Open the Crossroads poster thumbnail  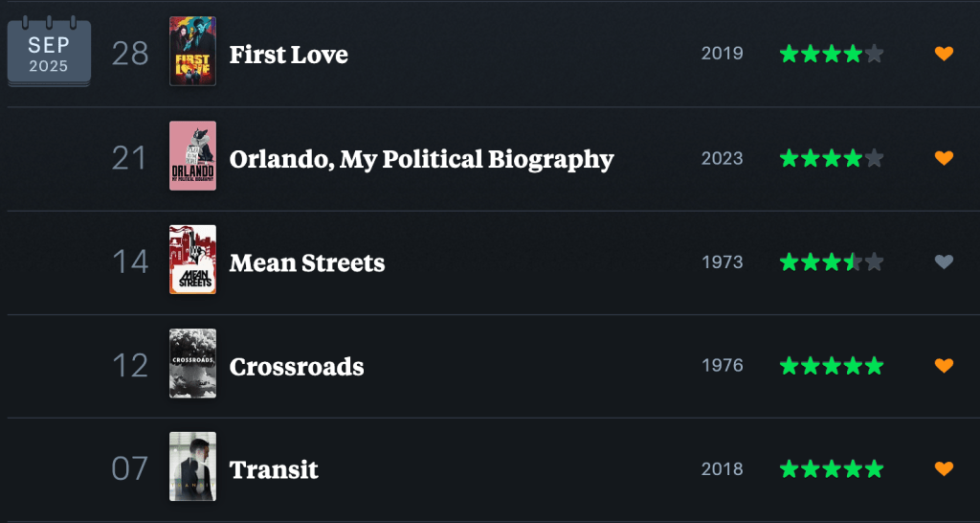[x=192, y=363]
